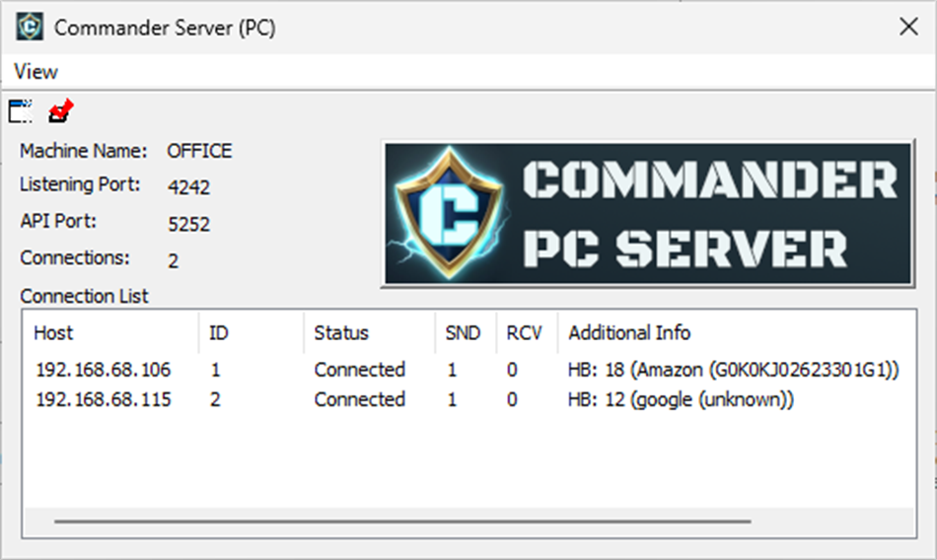Screen dimensions: 937x560
Task: Click the Commander shield title bar icon
Action: pos(30,27)
